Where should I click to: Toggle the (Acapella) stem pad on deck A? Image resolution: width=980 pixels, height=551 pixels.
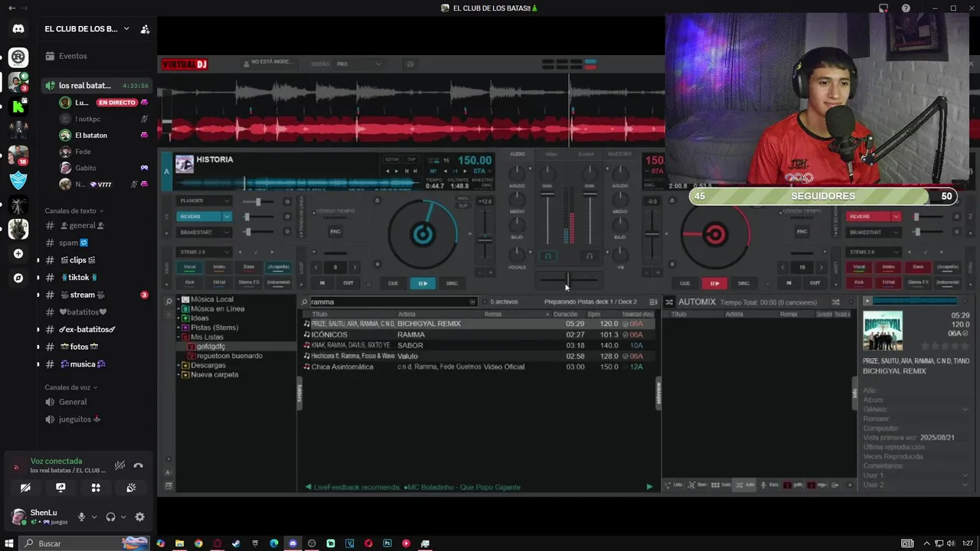pos(278,267)
